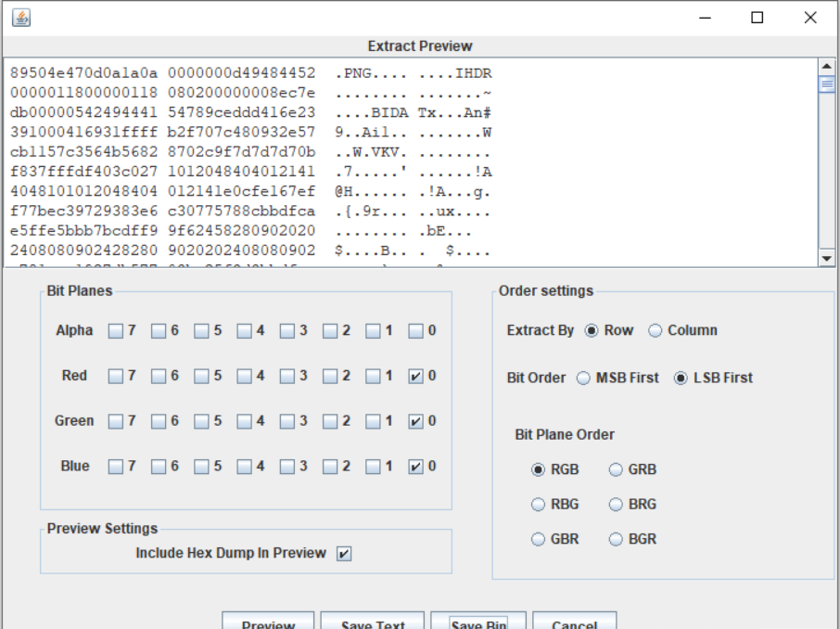Close the Extract Preview window
840x629 pixels.
(810, 18)
